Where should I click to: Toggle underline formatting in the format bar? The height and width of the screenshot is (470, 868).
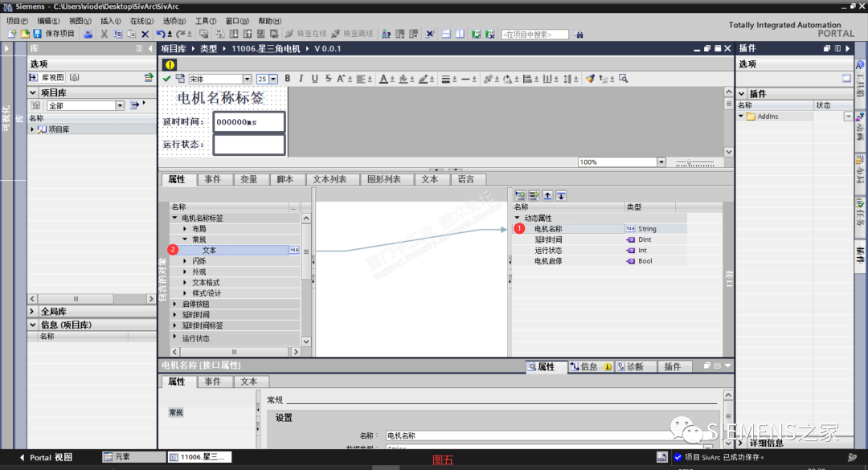click(x=313, y=78)
